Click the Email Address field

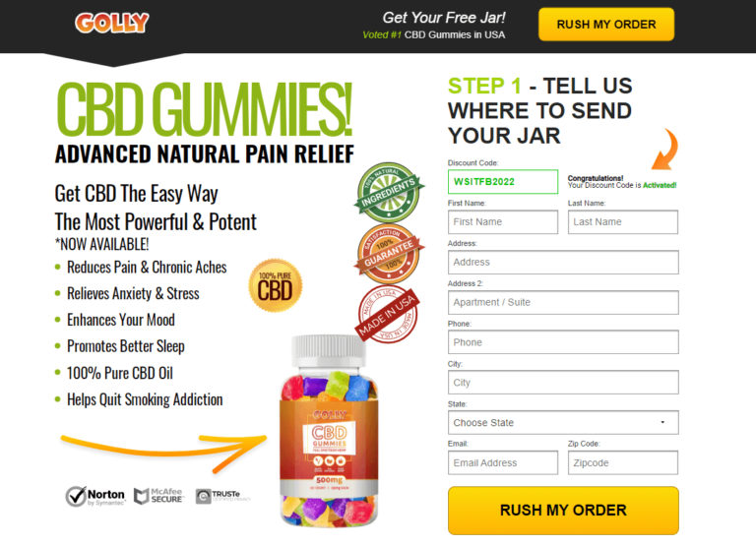(x=503, y=462)
